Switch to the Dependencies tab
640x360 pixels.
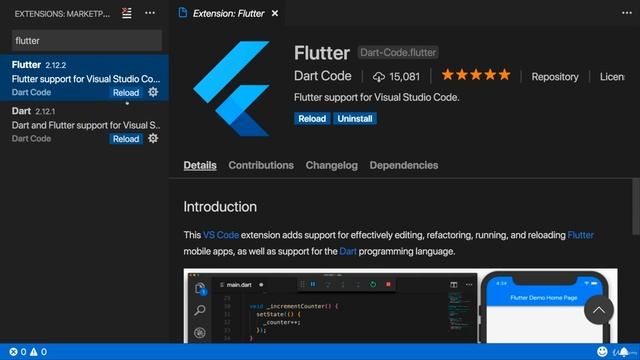tap(404, 165)
